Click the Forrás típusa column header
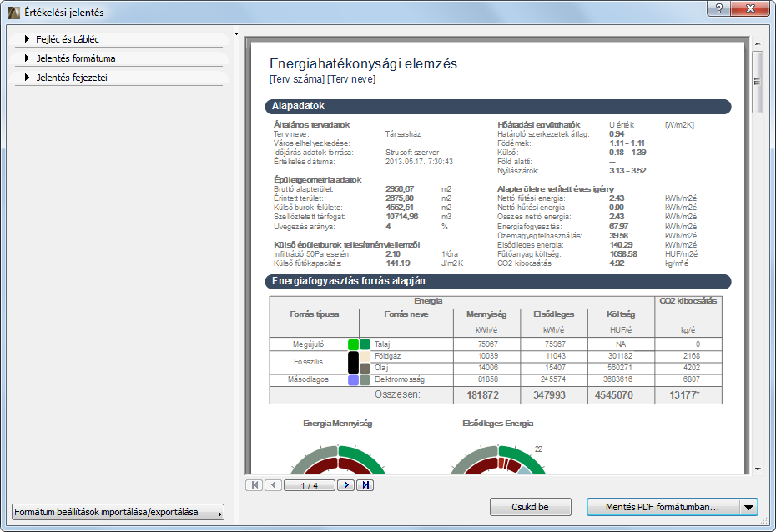This screenshot has height=532, width=776. 315,314
